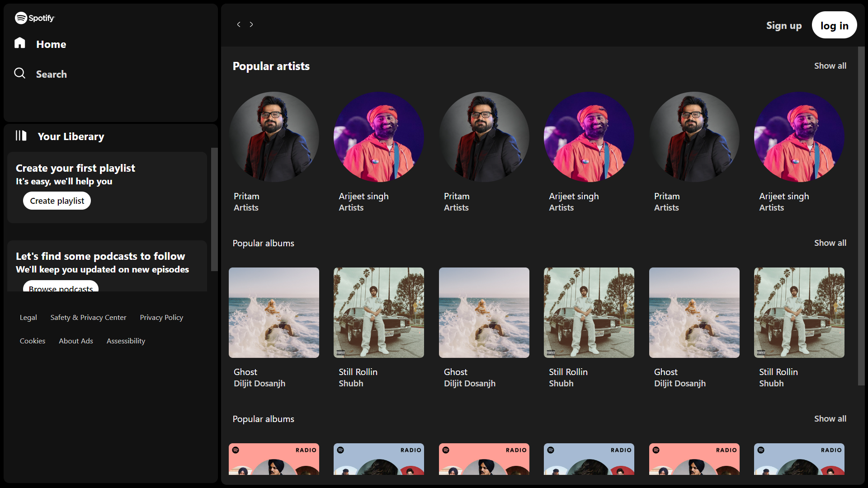Show all in first Popular albums row
The height and width of the screenshot is (488, 868).
(830, 243)
